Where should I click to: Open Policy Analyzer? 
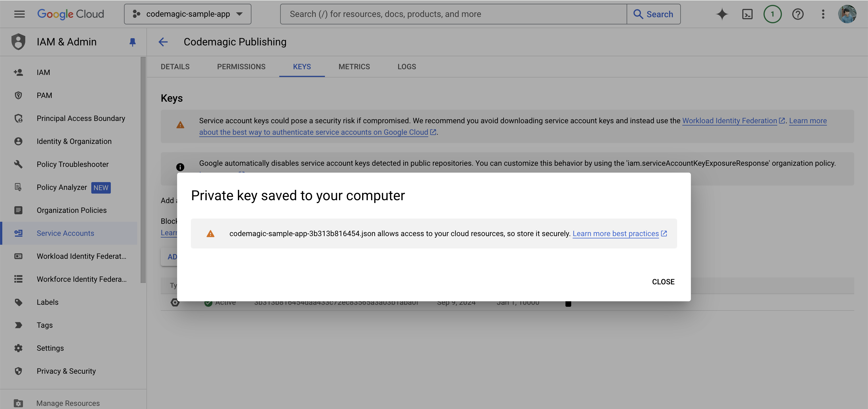click(69, 187)
